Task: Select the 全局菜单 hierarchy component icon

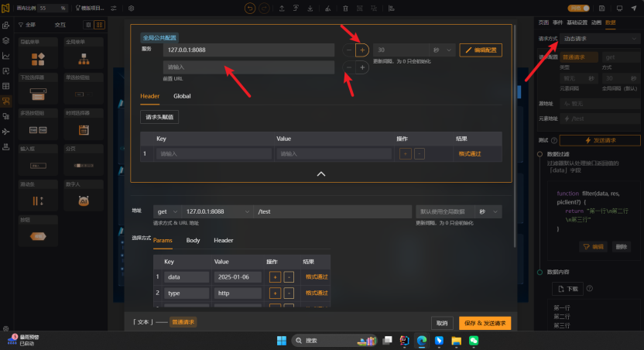Action: pos(84,59)
